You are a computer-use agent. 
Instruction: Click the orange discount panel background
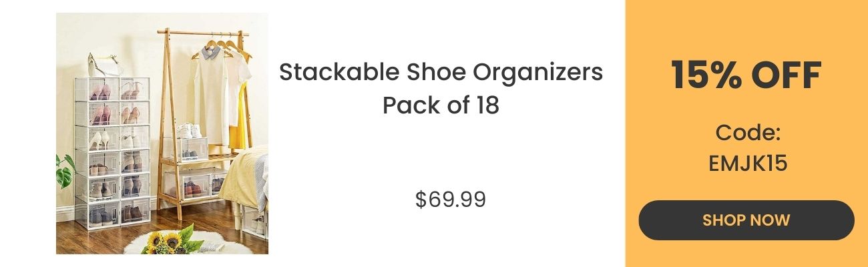[746, 27]
